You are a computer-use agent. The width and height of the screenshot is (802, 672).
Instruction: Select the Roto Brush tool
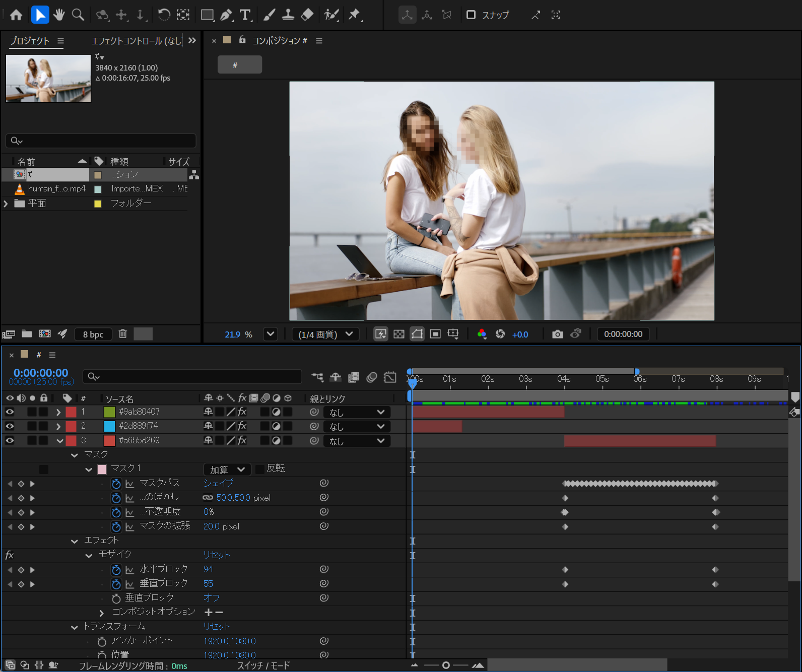click(331, 15)
